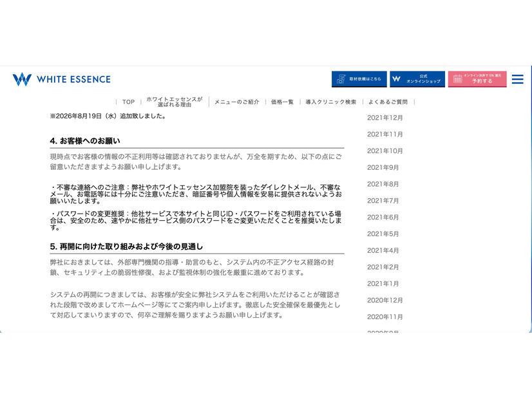532x399 pixels.
Task: Click the paragraph starting システムの再開につきましては
Action: (x=195, y=305)
